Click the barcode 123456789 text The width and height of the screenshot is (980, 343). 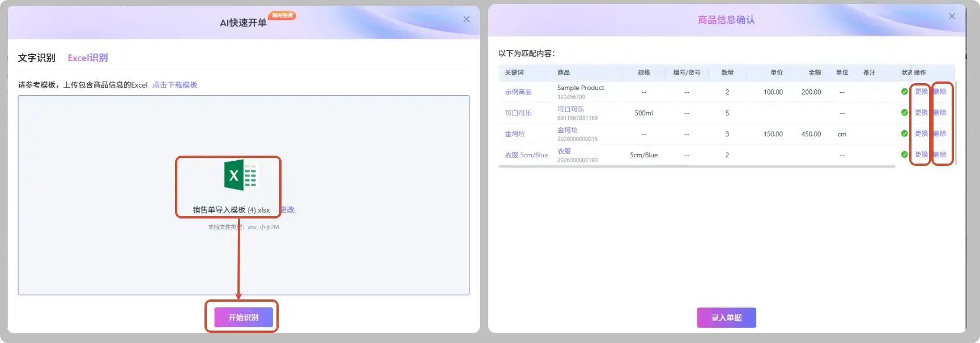click(571, 97)
